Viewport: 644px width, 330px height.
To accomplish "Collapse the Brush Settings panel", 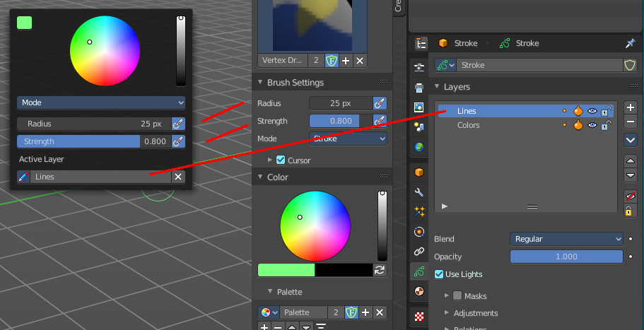I will tap(260, 82).
